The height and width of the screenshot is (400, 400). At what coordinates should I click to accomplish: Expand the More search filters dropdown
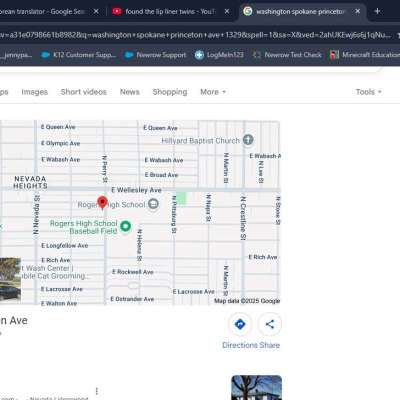(x=213, y=92)
